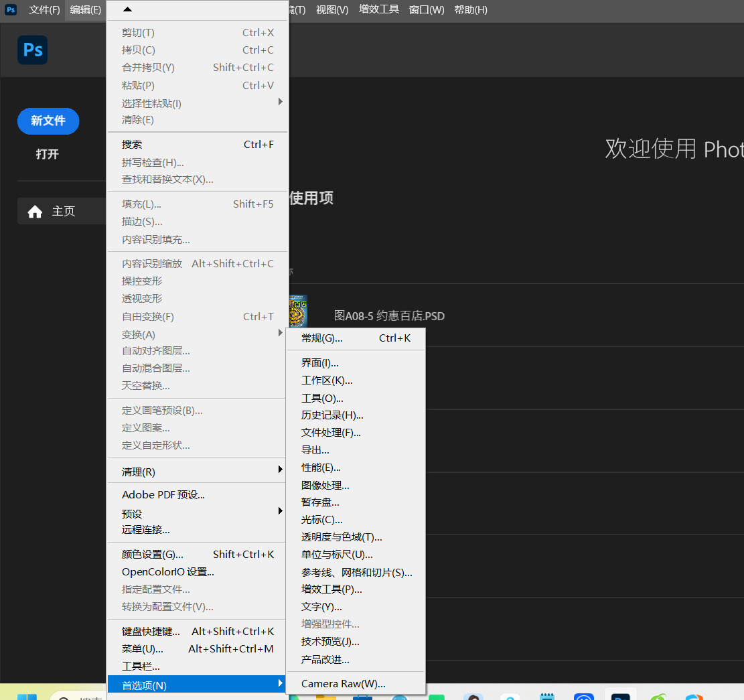The height and width of the screenshot is (700, 744).
Task: Open the 编辑(E) menu
Action: [x=86, y=10]
